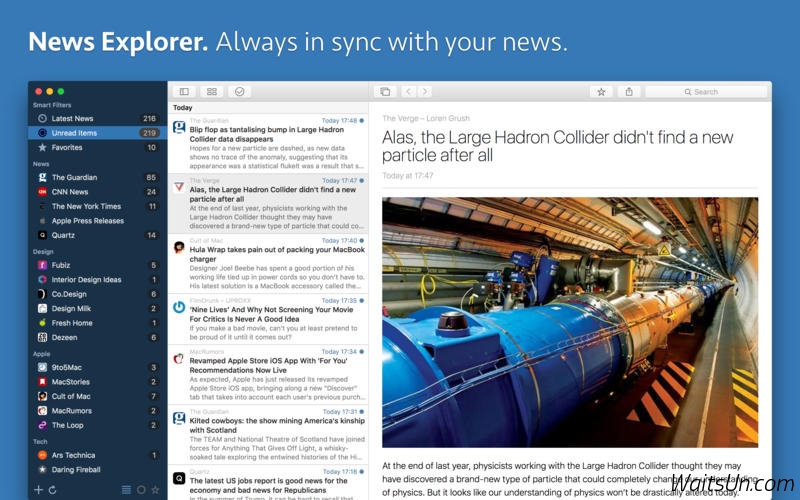Switch to grid layout view
Image resolution: width=800 pixels, height=500 pixels.
pos(211,91)
